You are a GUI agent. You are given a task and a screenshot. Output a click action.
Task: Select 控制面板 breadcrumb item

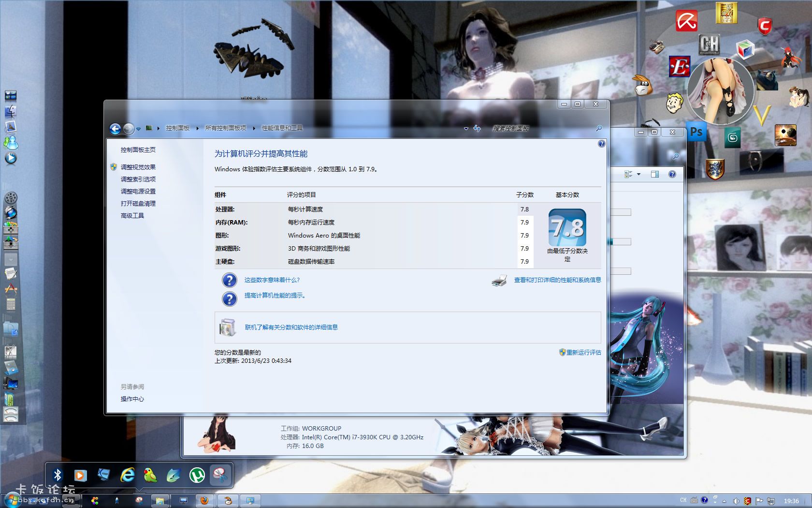pyautogui.click(x=178, y=128)
